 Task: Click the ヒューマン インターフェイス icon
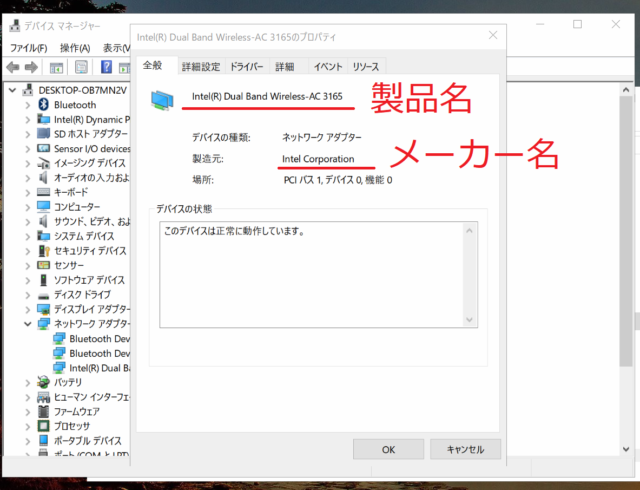click(x=44, y=397)
